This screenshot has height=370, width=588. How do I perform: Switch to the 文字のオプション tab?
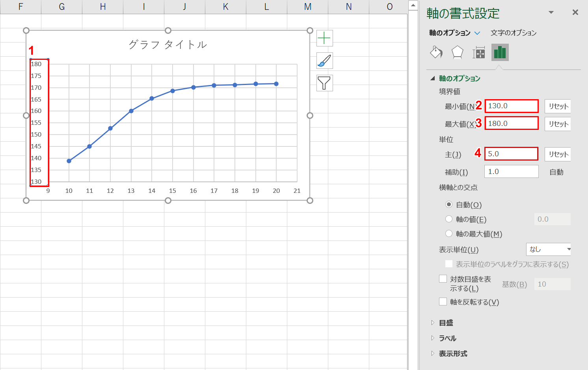tap(514, 33)
